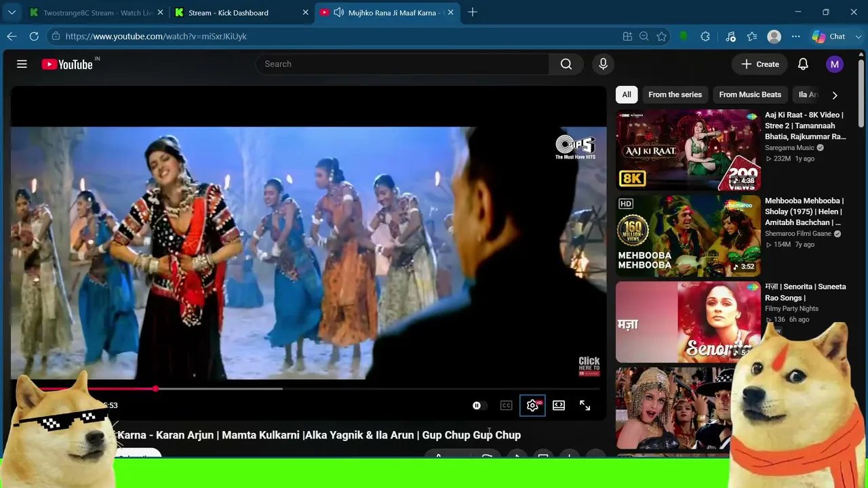Viewport: 868px width, 488px height.
Task: Open the Mehbooba Mehbooba video thumbnail
Action: point(688,236)
